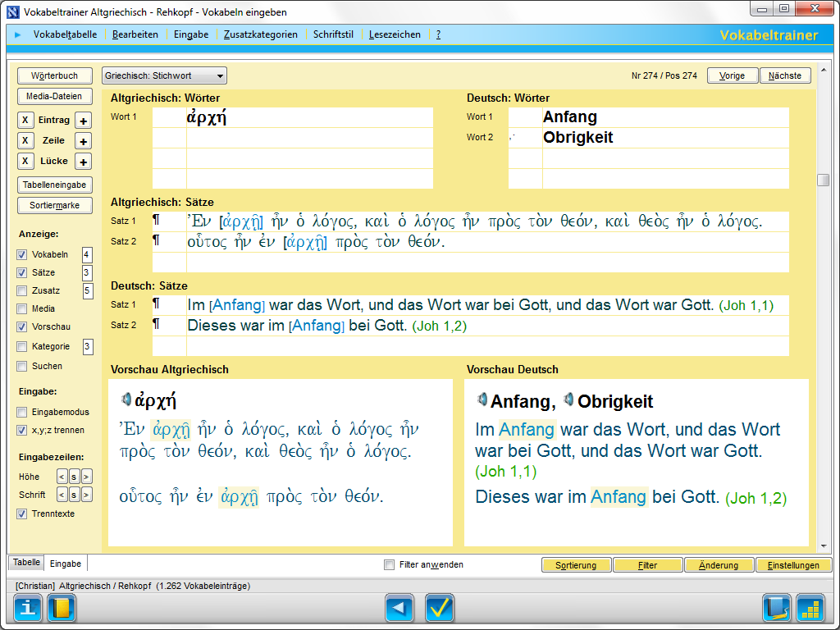This screenshot has height=630, width=840.
Task: Select the Eingabe tab at the bottom
Action: point(66,564)
